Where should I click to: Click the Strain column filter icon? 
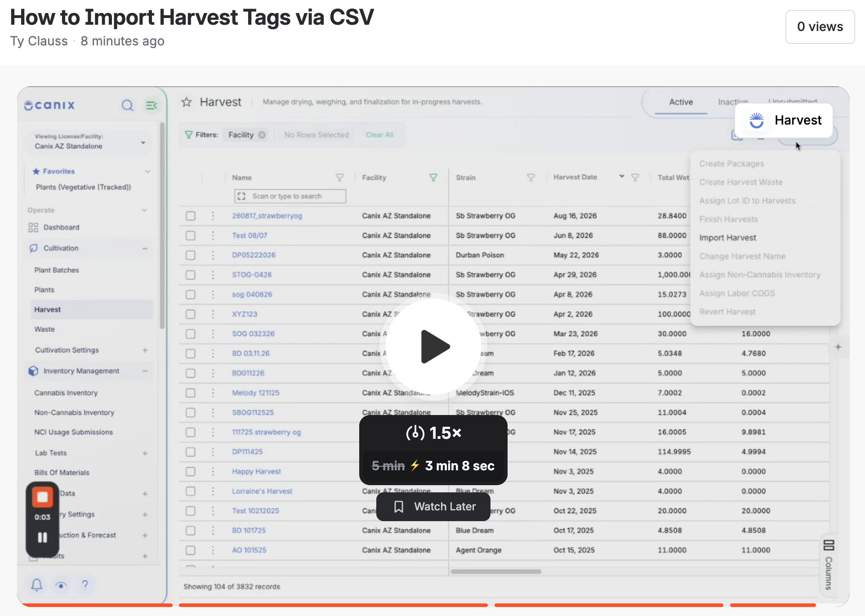click(x=531, y=178)
